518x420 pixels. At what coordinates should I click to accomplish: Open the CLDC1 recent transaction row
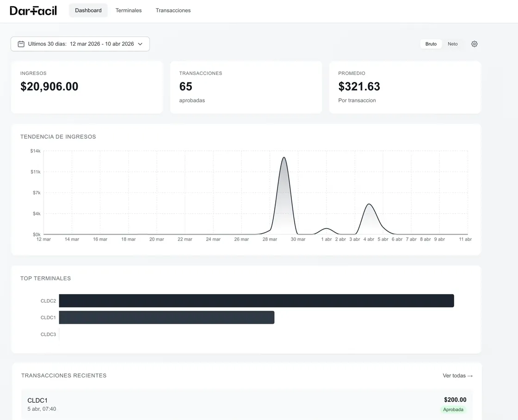coord(247,404)
